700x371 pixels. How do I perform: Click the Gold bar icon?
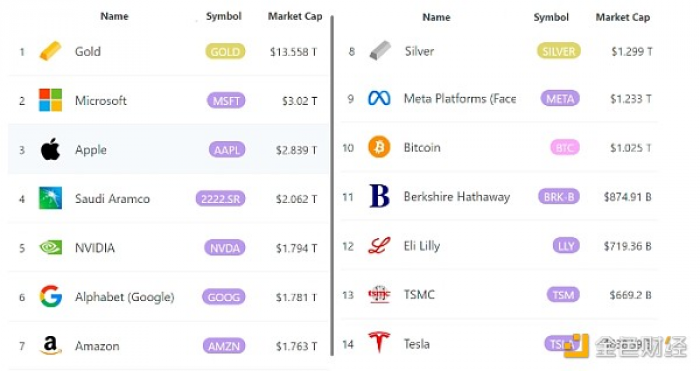coord(50,51)
